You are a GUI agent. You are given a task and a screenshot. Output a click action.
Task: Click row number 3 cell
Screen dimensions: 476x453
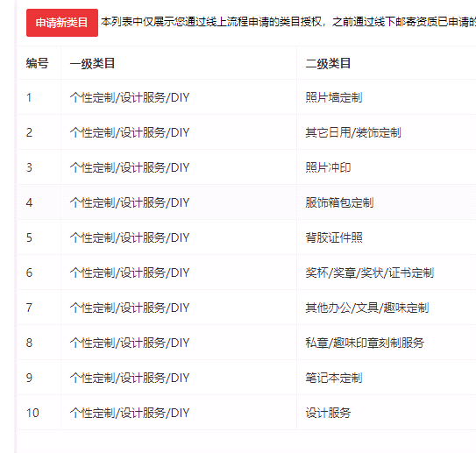(x=29, y=167)
